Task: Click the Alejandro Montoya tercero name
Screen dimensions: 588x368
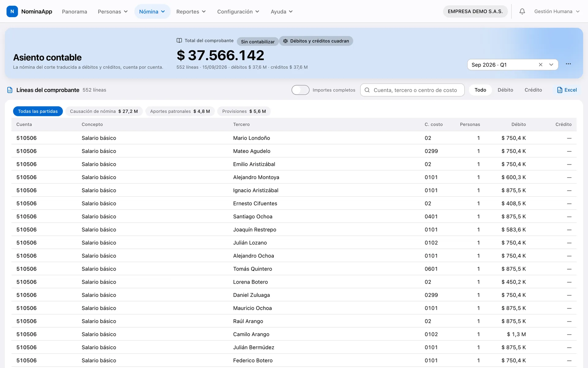Action: [256, 177]
